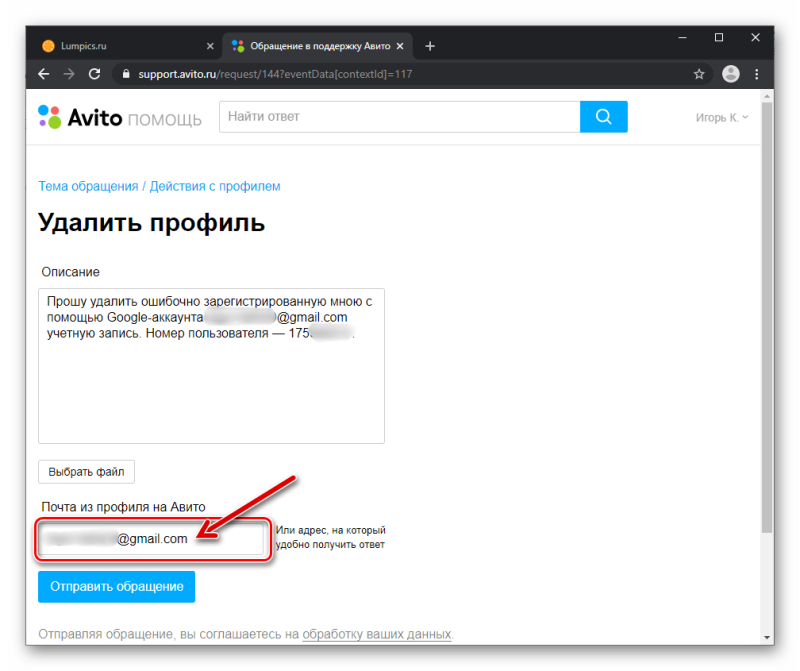Open Тема обращения breadcrumb link
The height and width of the screenshot is (671, 800).
(88, 186)
